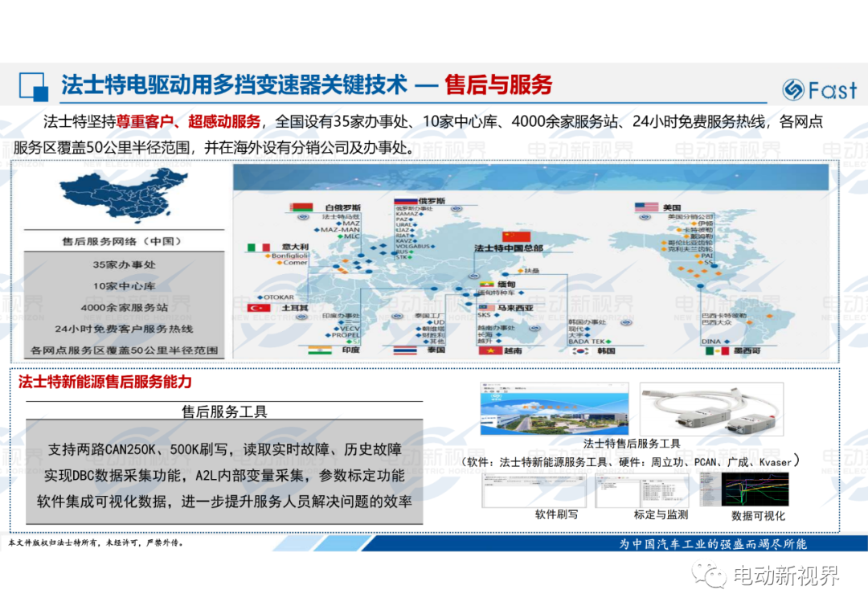Click the India flag next to 印度

click(319, 350)
